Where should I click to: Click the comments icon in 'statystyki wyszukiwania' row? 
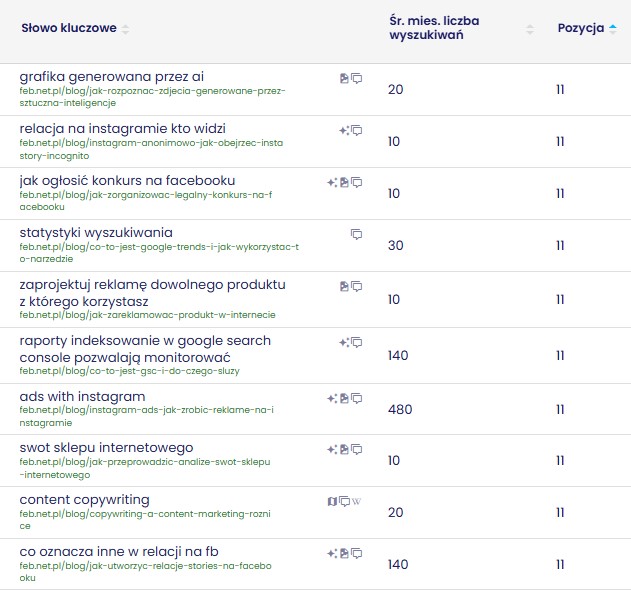coord(356,234)
